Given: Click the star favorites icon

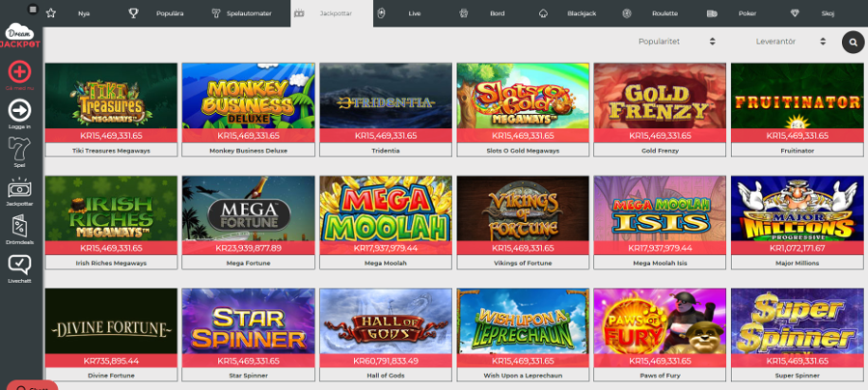Looking at the screenshot, I should 51,13.
